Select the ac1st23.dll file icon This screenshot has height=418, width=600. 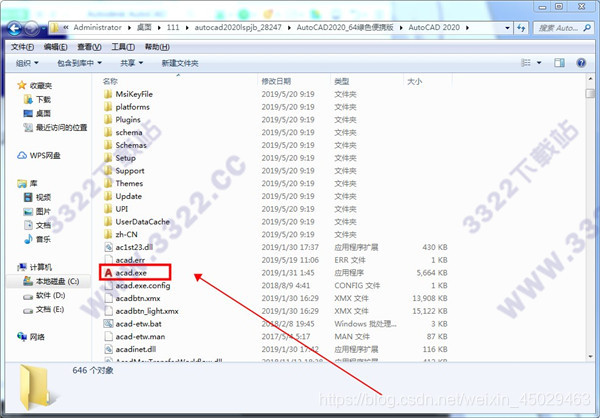(x=108, y=247)
